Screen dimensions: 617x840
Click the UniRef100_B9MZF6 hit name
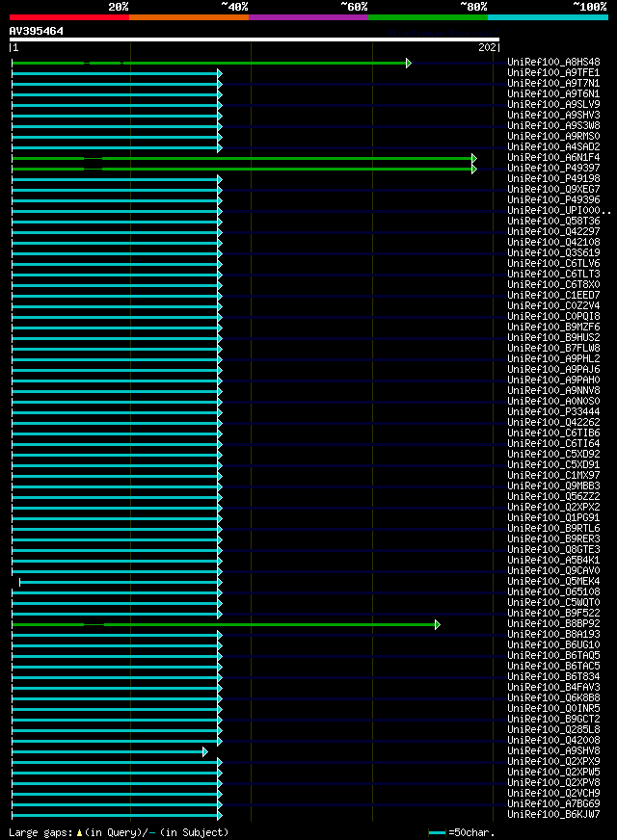pyautogui.click(x=553, y=328)
